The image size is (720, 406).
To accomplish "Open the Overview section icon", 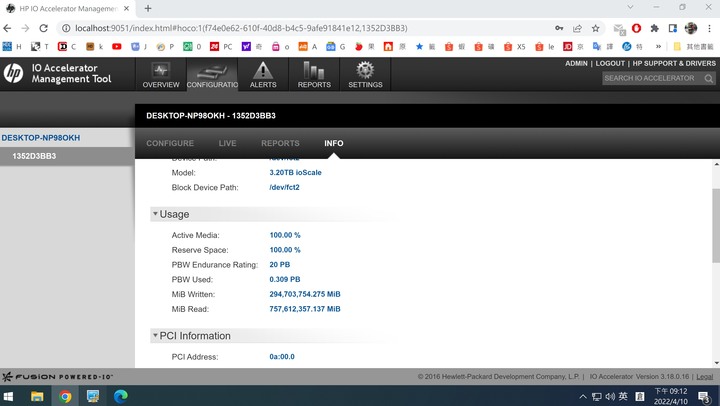I will point(161,74).
